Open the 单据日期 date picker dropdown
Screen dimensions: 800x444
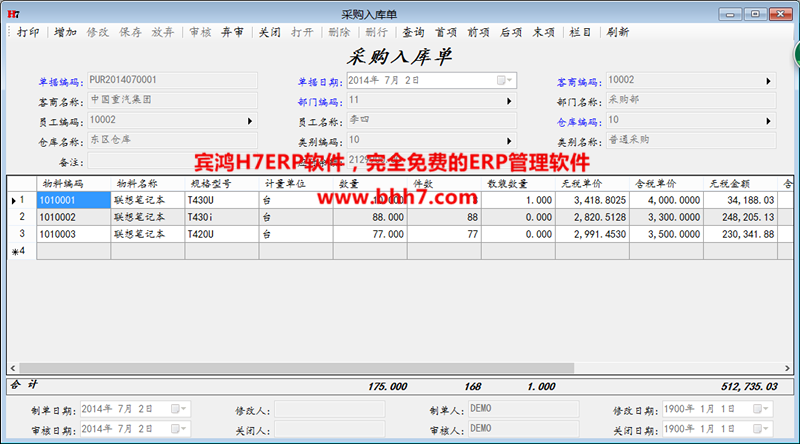point(505,80)
